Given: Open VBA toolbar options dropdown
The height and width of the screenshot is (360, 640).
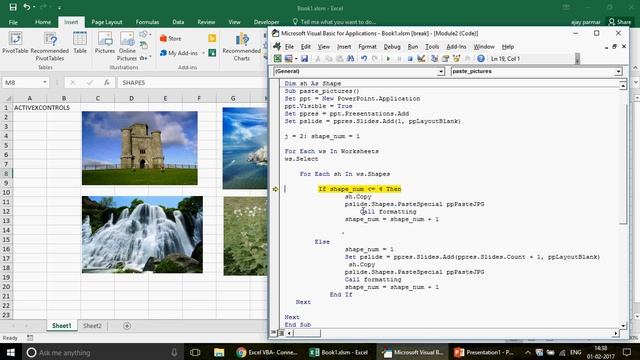Looking at the screenshot, I should click(577, 59).
